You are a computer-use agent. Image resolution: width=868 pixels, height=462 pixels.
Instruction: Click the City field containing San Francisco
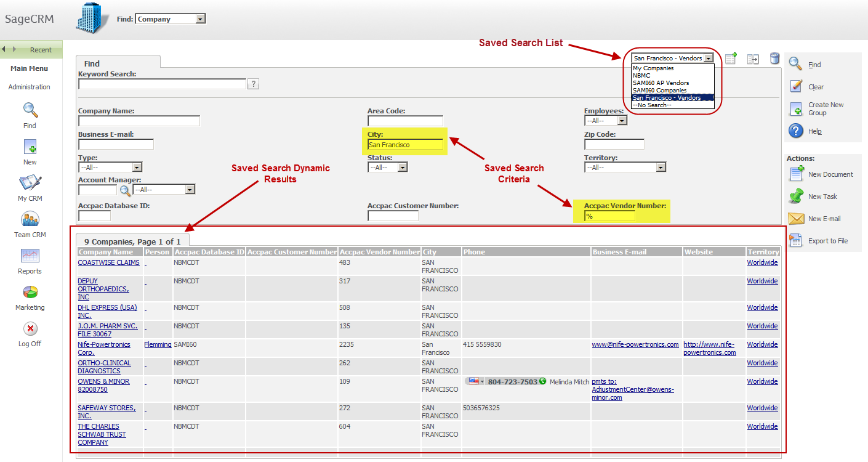(405, 144)
